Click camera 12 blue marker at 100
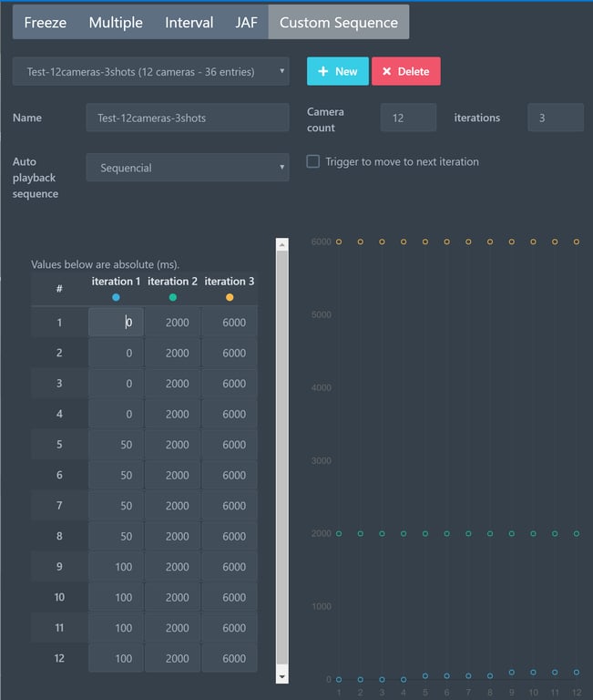This screenshot has height=700, width=593. point(577,673)
